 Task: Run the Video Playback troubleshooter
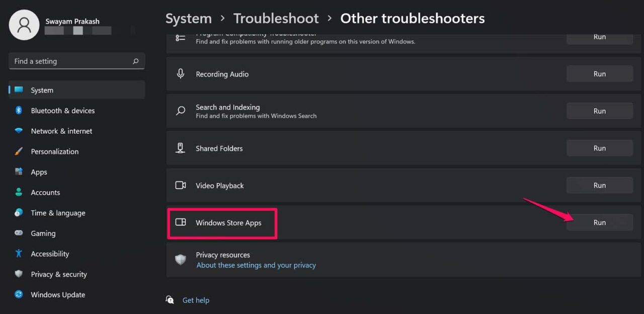click(600, 186)
